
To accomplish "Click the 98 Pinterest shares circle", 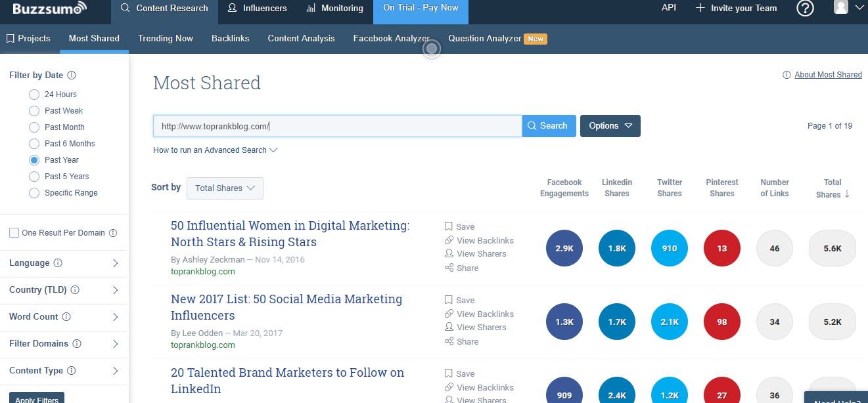I will click(x=722, y=322).
